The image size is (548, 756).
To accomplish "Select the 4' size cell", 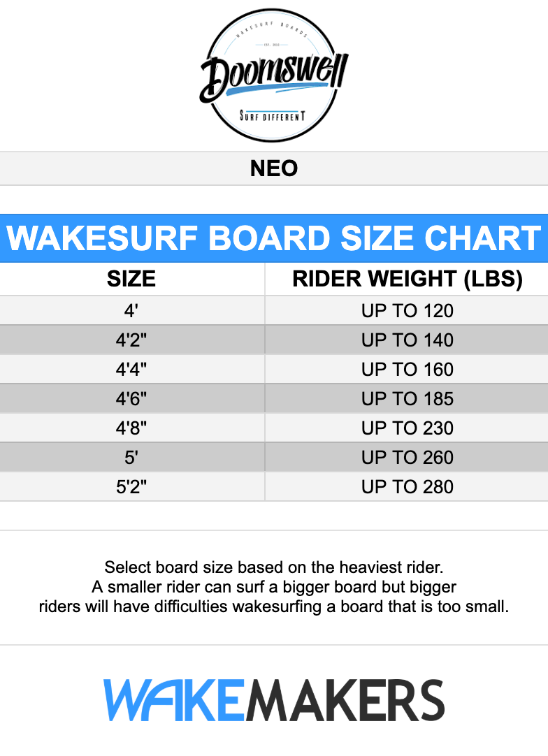I will tap(131, 311).
